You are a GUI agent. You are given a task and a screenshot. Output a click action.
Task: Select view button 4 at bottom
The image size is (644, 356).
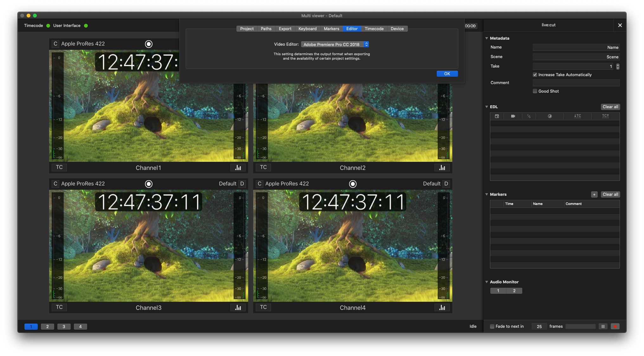click(80, 326)
